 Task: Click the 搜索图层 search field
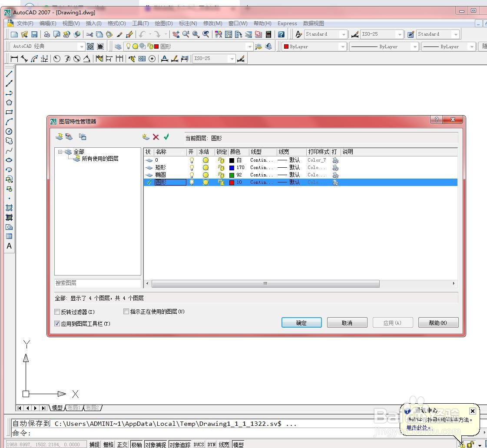click(97, 283)
